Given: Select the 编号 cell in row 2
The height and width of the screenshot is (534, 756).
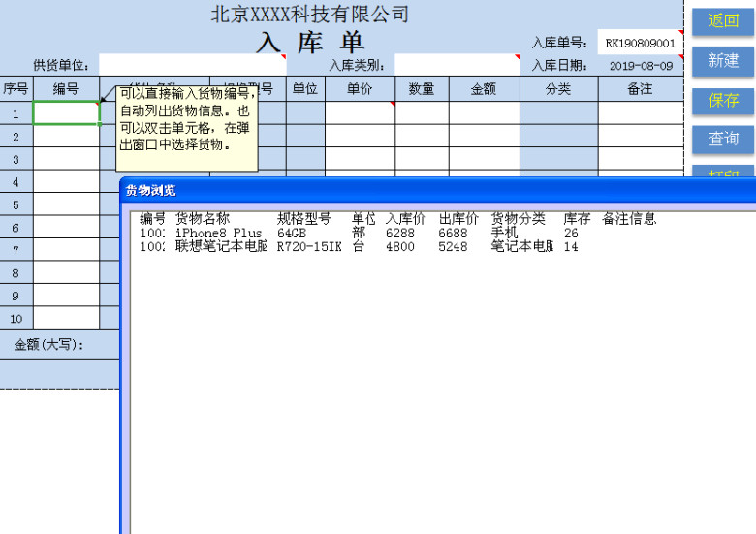Looking at the screenshot, I should 66,137.
